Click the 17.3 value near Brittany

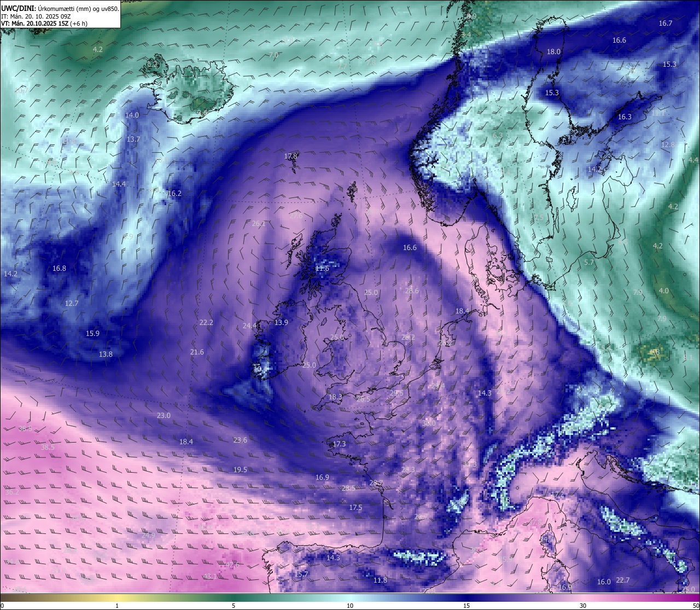[339, 444]
